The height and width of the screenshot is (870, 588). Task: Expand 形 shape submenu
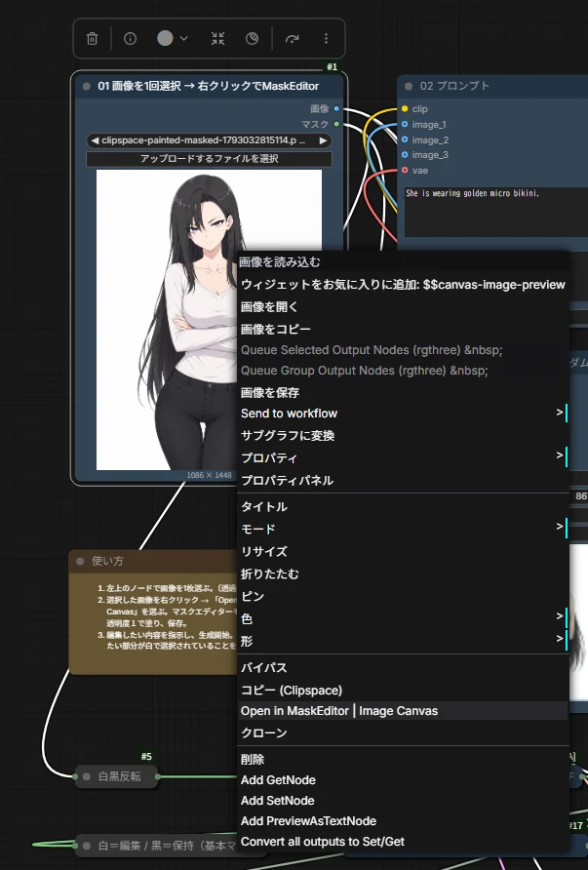pyautogui.click(x=404, y=641)
